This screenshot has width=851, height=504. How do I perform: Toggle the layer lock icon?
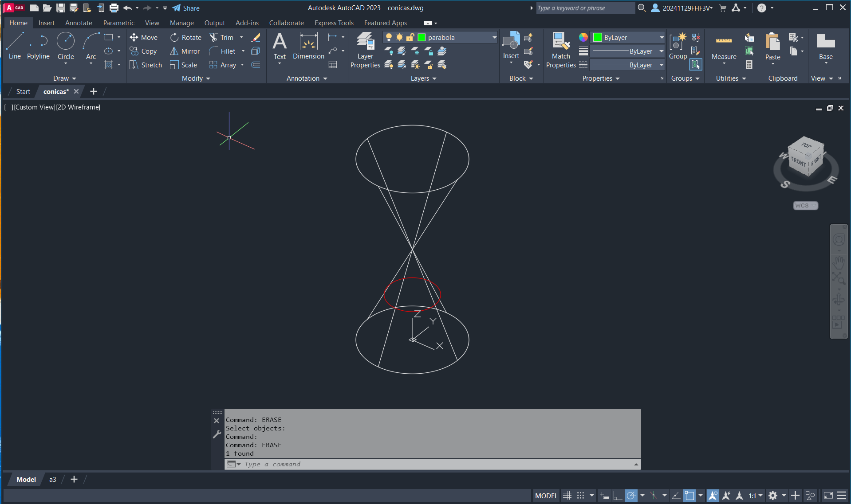pos(410,38)
